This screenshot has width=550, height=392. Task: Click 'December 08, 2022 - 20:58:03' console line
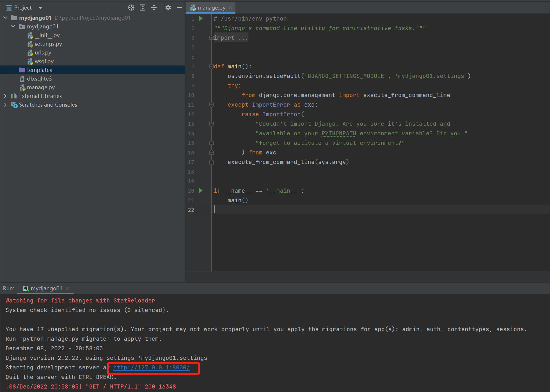click(54, 349)
